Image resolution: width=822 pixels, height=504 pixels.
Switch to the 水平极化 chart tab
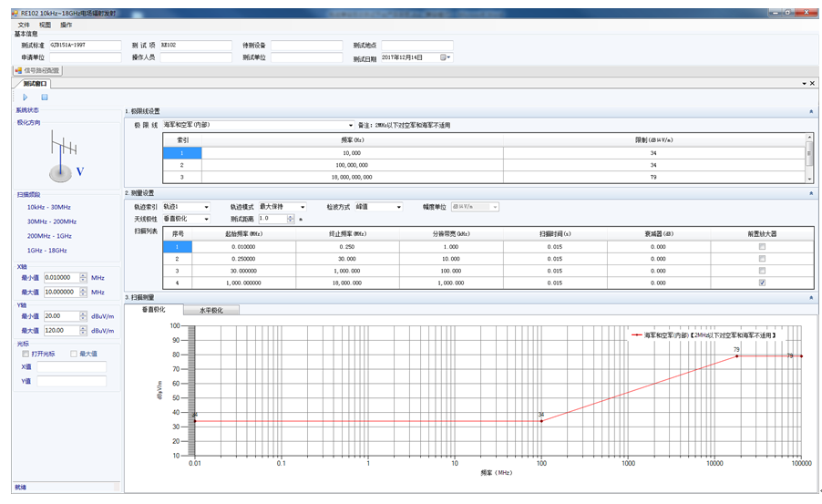(211, 310)
